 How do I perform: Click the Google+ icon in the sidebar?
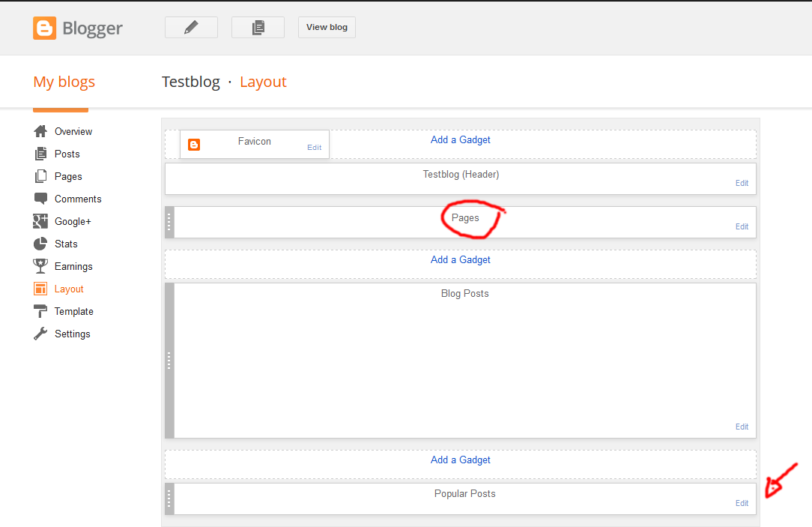click(x=40, y=221)
